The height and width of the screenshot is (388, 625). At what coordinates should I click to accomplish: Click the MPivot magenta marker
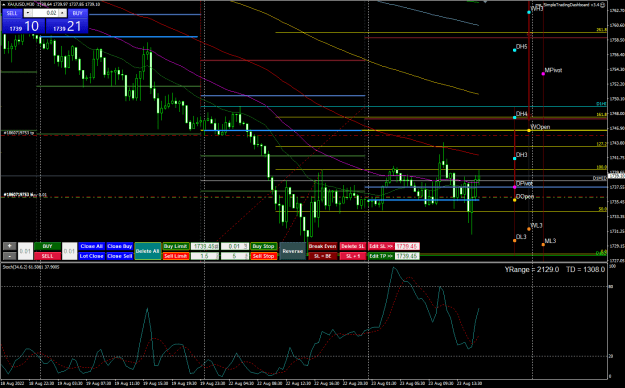click(543, 74)
